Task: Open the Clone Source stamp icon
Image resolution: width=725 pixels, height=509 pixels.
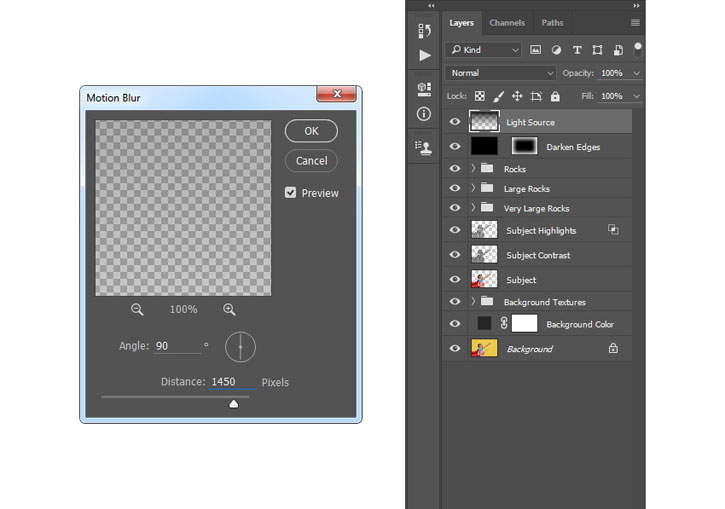Action: click(424, 148)
